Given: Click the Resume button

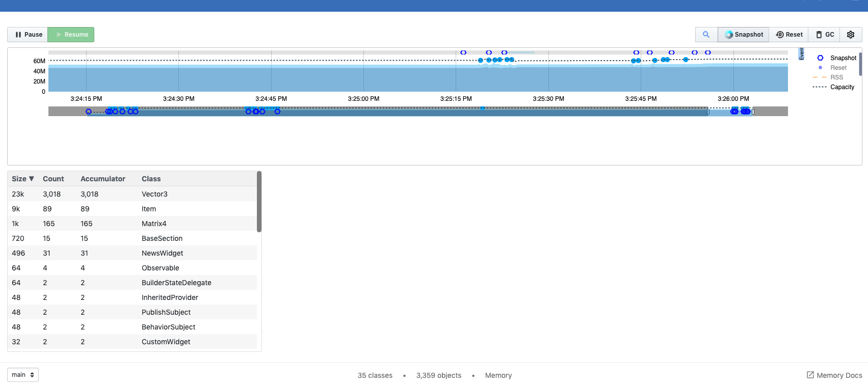Looking at the screenshot, I should [71, 35].
